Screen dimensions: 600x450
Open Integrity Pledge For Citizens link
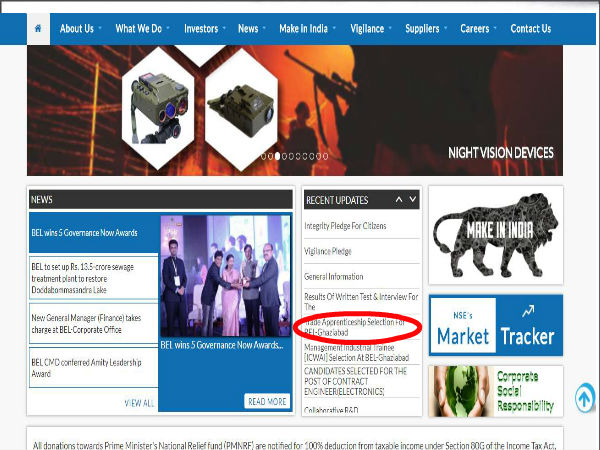point(345,226)
